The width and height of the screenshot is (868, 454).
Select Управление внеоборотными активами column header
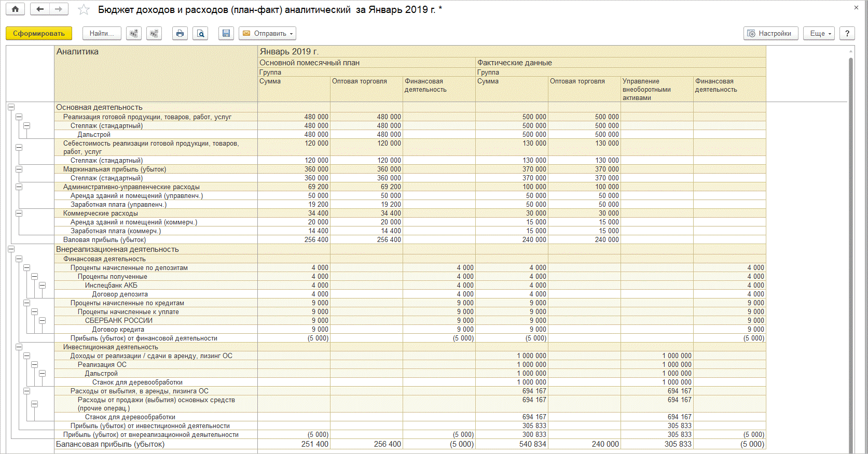click(x=657, y=89)
